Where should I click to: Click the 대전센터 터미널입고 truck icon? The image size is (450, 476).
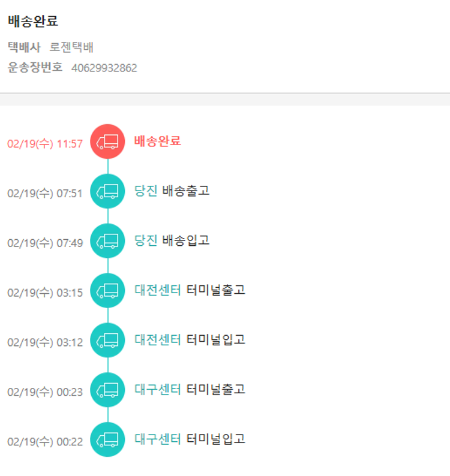[x=107, y=340]
